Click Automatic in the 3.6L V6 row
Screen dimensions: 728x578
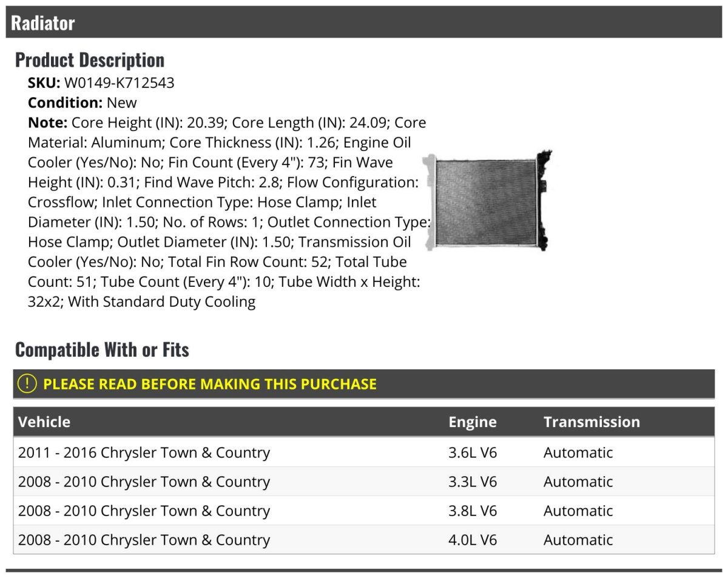(x=578, y=452)
